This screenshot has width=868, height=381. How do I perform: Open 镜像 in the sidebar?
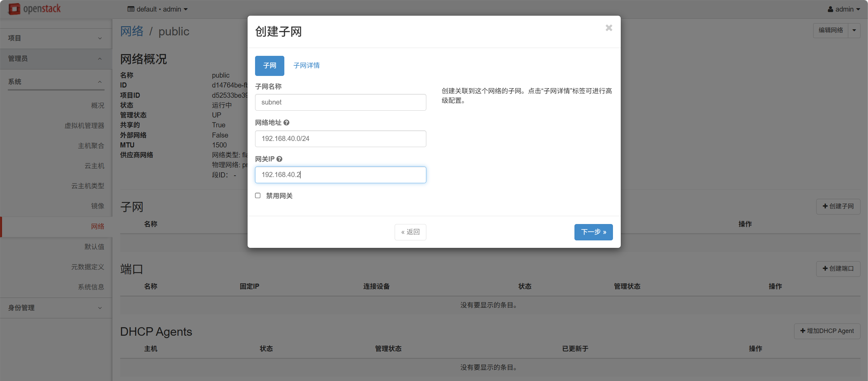97,206
